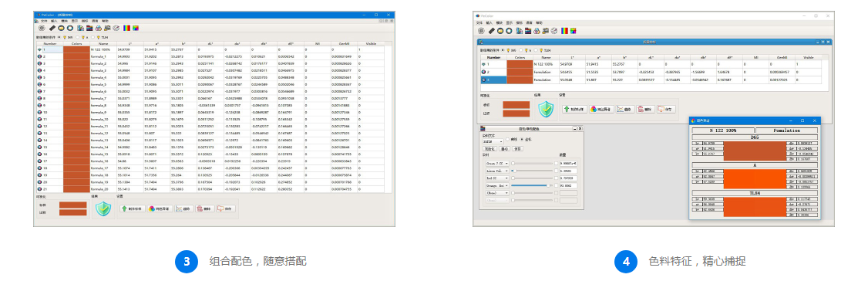Click the upper preview swatch at bottom of left window
This screenshot has width=868, height=288.
coord(73,205)
